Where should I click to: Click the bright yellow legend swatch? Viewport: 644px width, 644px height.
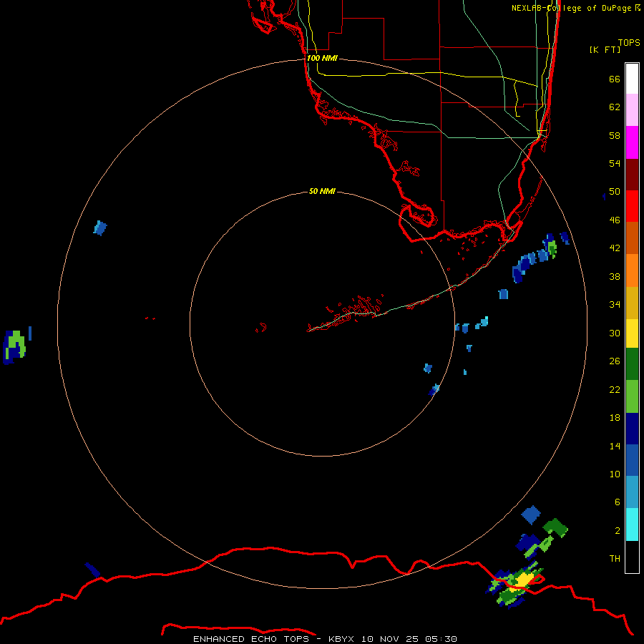click(x=632, y=333)
